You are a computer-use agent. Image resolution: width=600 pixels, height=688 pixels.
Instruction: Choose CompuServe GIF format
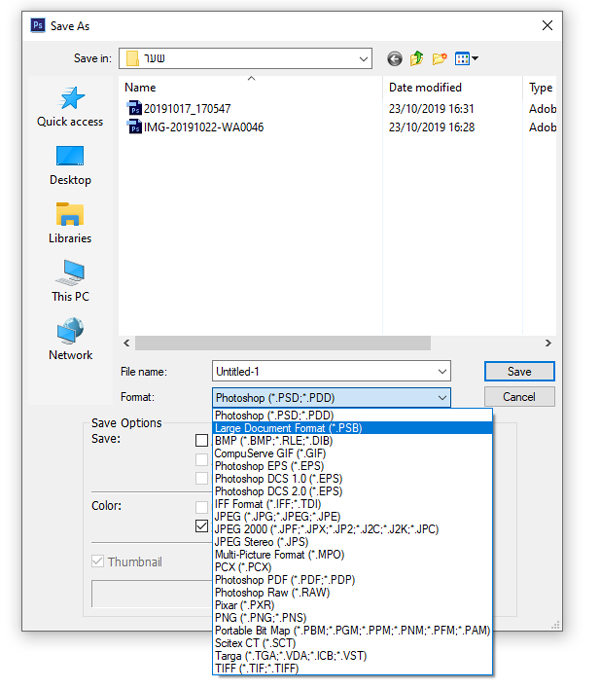tap(352, 453)
